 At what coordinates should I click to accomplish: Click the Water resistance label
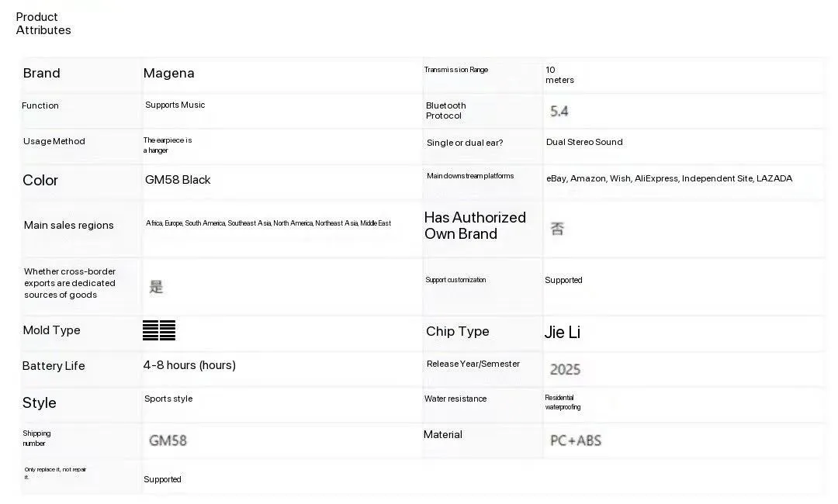click(x=455, y=399)
